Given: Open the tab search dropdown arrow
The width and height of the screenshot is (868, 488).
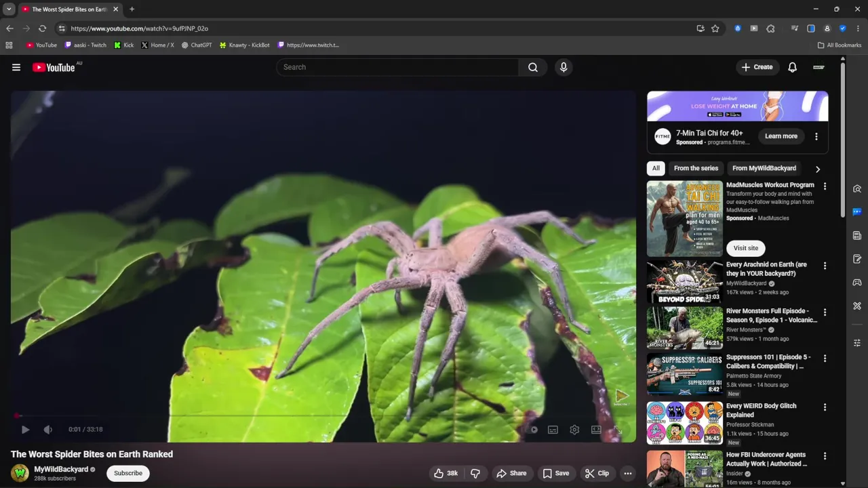Looking at the screenshot, I should pos(9,9).
